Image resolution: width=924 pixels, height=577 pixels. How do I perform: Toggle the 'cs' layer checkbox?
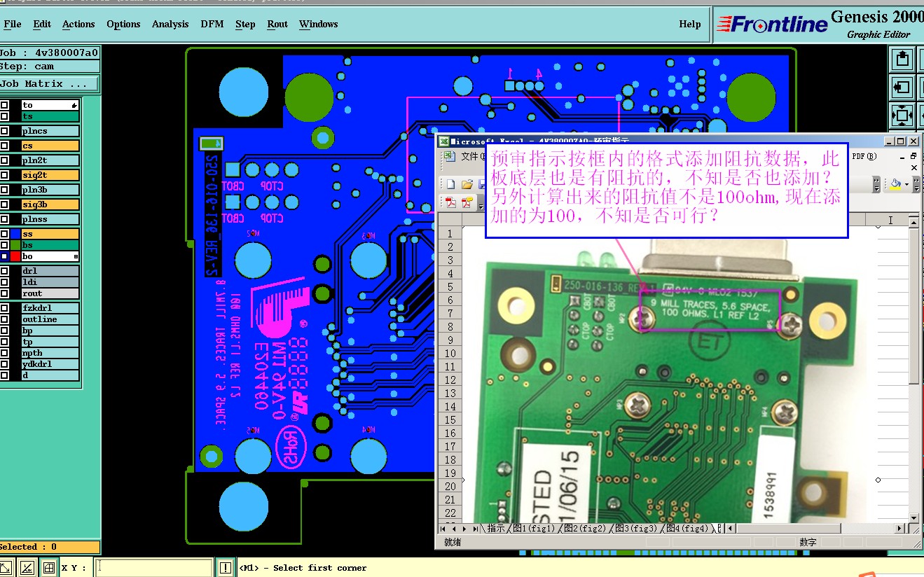[5, 146]
